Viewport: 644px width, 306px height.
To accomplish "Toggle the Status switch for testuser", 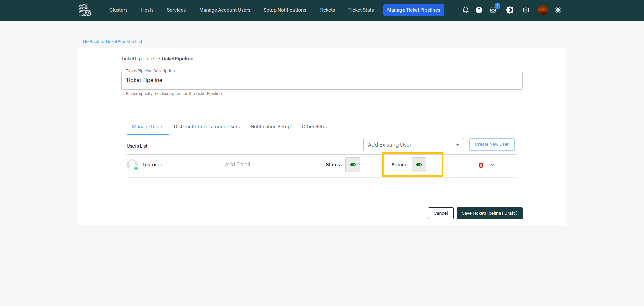I will (353, 165).
